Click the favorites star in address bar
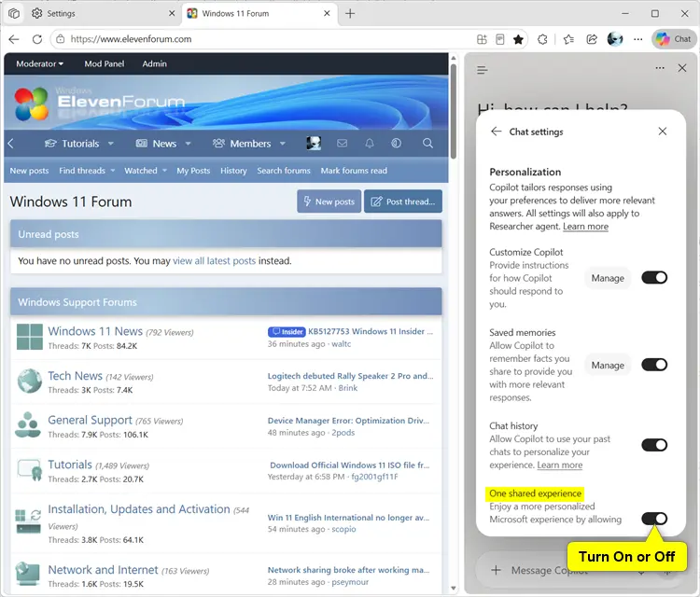 pos(518,39)
